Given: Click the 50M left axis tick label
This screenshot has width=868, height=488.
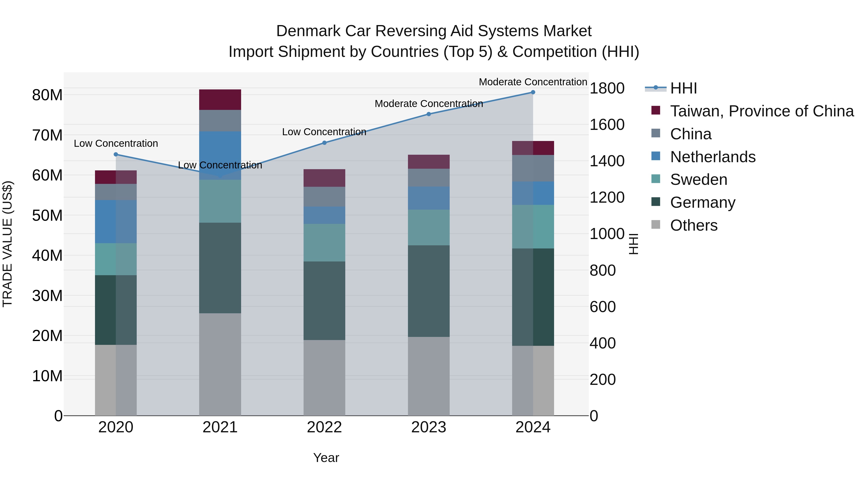Looking at the screenshot, I should pos(47,215).
